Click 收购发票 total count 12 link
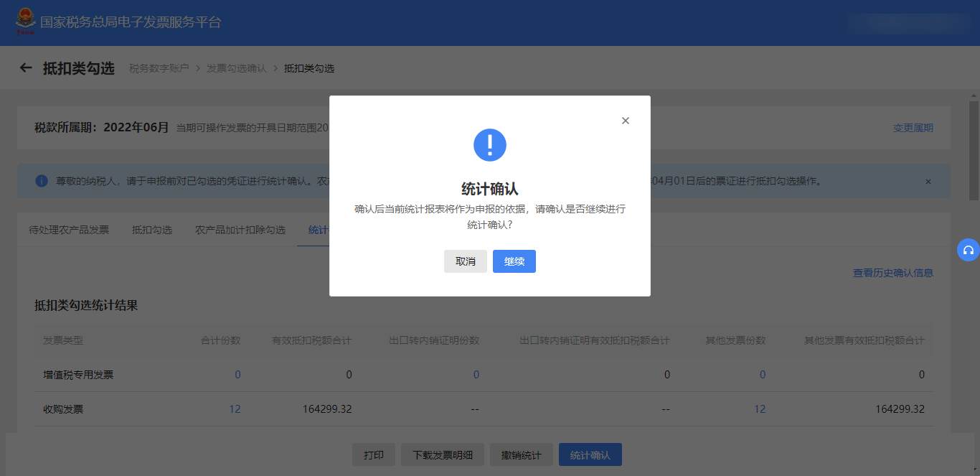This screenshot has height=476, width=980. [x=235, y=409]
